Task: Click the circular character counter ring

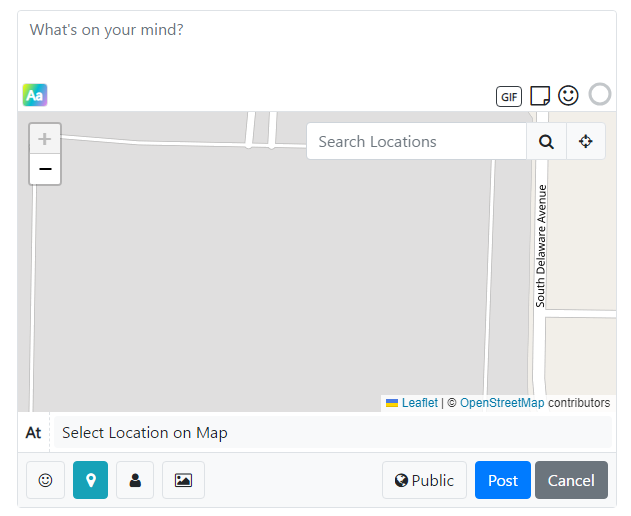Action: pos(600,94)
